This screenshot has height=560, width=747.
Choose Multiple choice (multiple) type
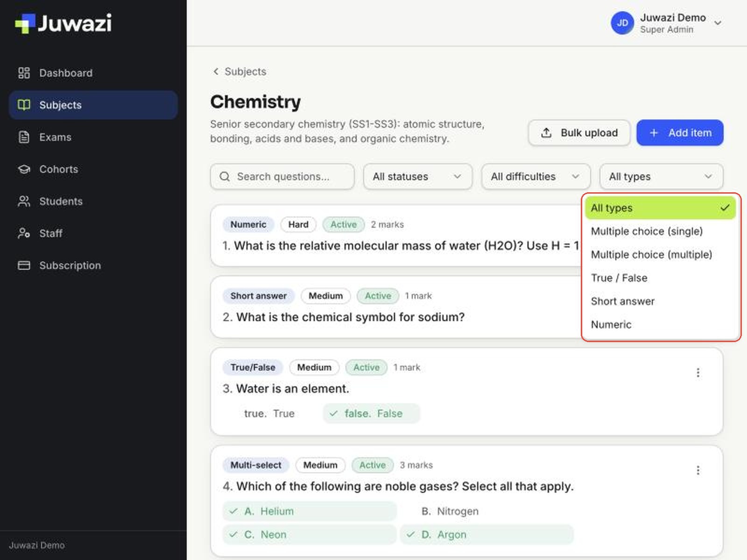point(660,254)
